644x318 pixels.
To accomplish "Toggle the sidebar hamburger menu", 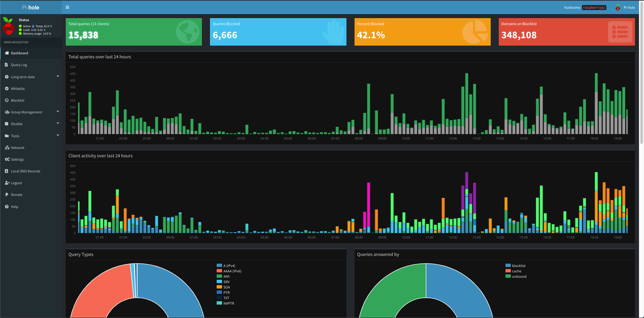I will (67, 7).
